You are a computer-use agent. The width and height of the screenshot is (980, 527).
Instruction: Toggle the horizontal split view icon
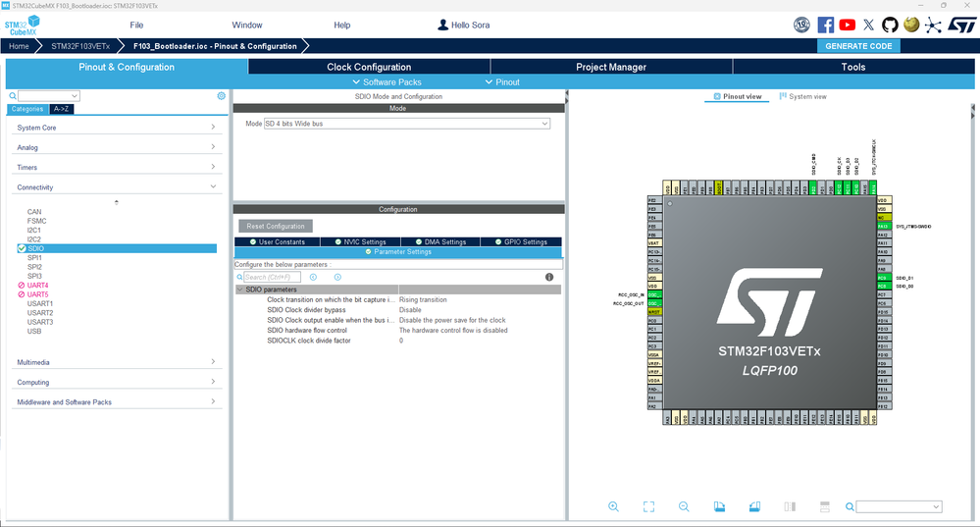[x=825, y=506]
